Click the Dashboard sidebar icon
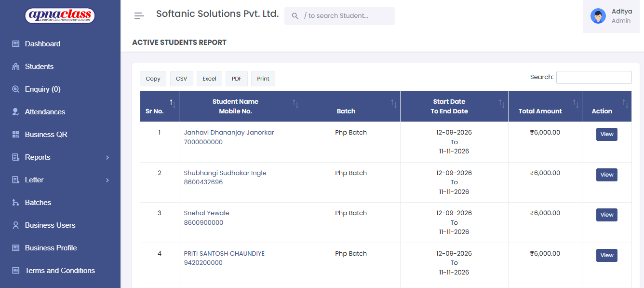The height and width of the screenshot is (288, 644). 15,44
